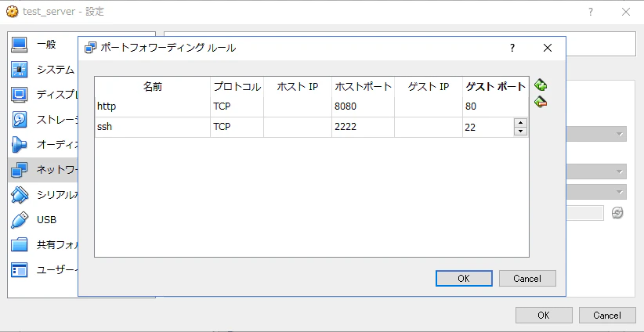Select USB in the settings sidebar
This screenshot has width=644, height=332.
click(46, 219)
